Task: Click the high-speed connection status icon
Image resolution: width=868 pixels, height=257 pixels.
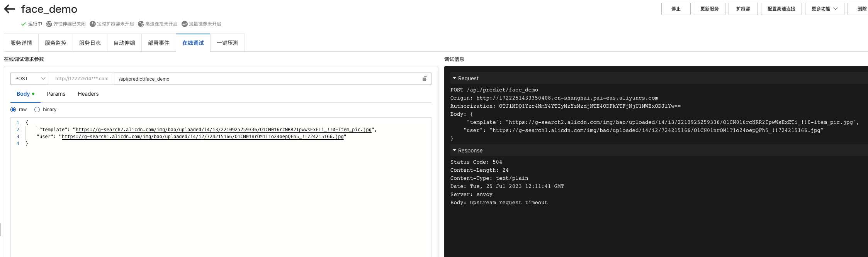Action: (141, 24)
